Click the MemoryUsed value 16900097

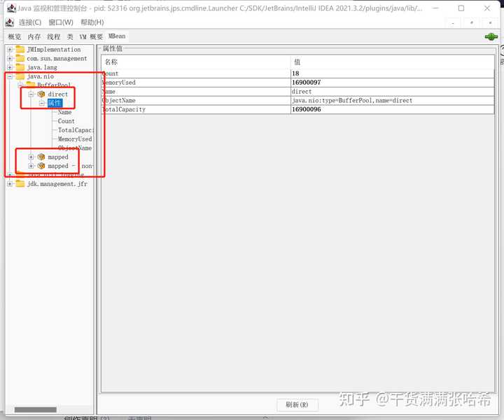coord(392,83)
